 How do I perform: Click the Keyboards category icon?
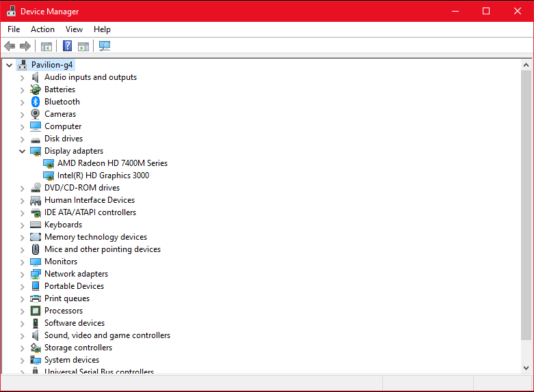click(36, 225)
